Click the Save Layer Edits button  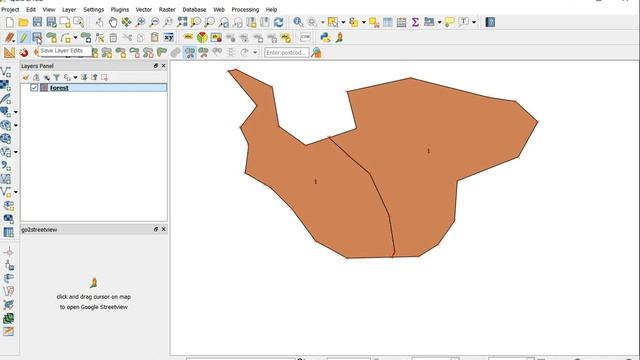[37, 38]
